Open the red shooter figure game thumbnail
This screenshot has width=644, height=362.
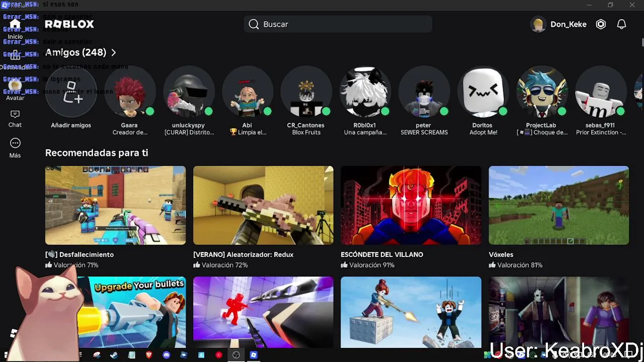pyautogui.click(x=263, y=312)
